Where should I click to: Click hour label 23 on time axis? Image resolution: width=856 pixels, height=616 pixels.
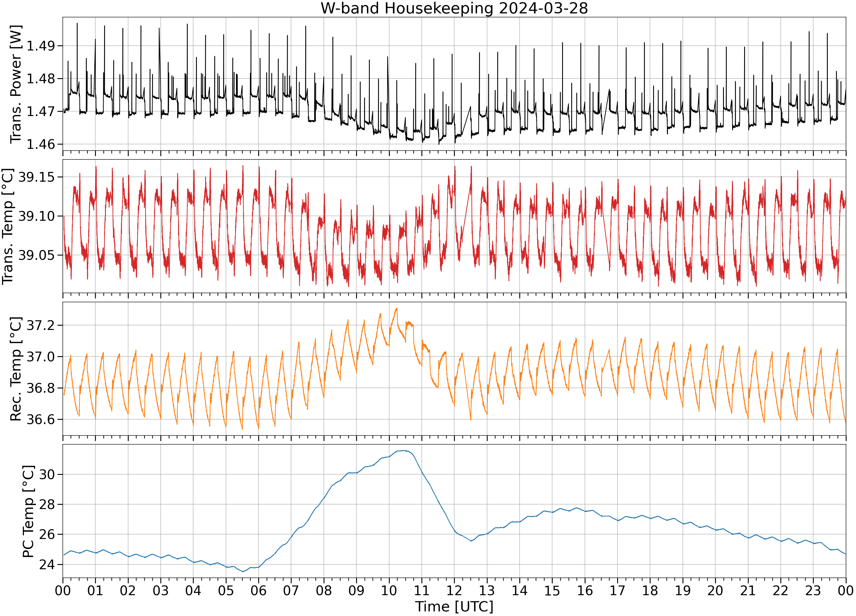(813, 590)
